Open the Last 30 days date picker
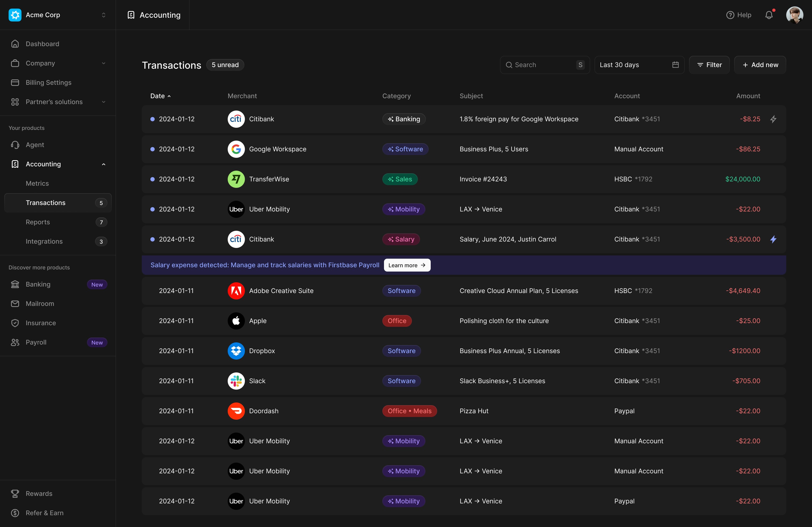 [x=639, y=65]
